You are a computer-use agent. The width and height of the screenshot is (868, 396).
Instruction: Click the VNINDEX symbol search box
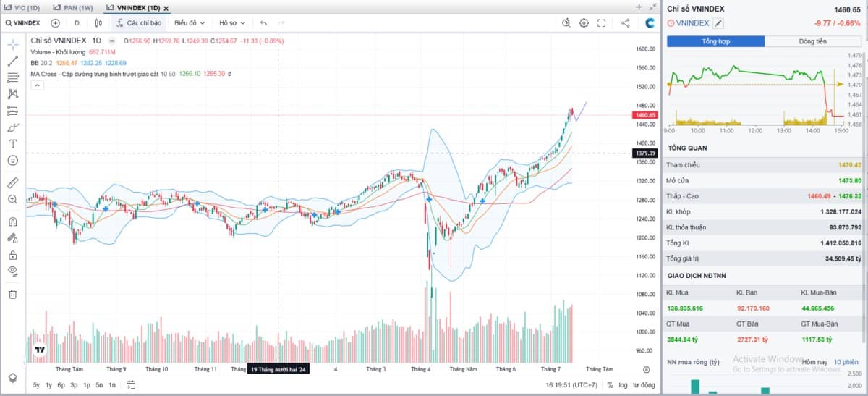[22, 23]
